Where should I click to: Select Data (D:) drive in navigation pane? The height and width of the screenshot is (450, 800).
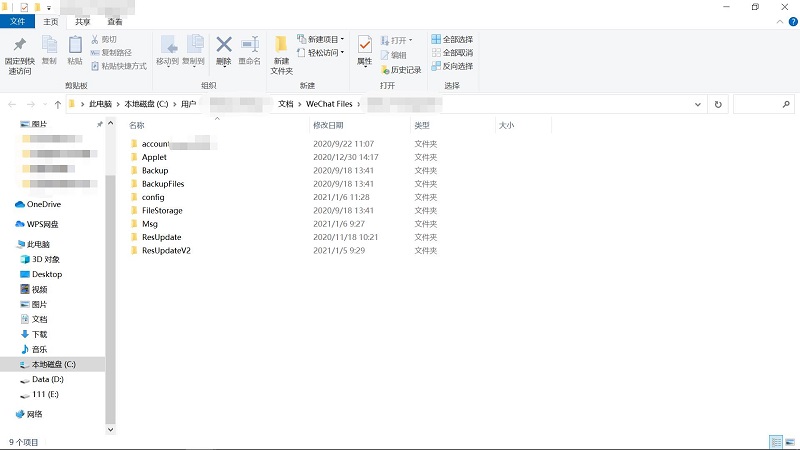[x=47, y=379]
